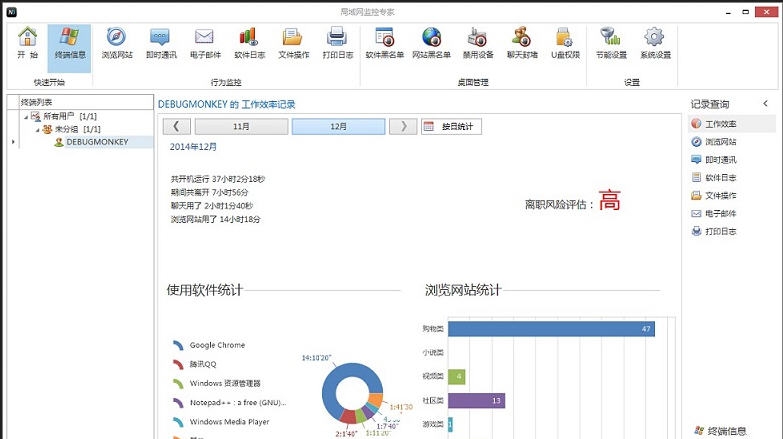Click the 期间共离开 7小时56分 line
Viewport: 783px width, 439px height.
pos(210,192)
